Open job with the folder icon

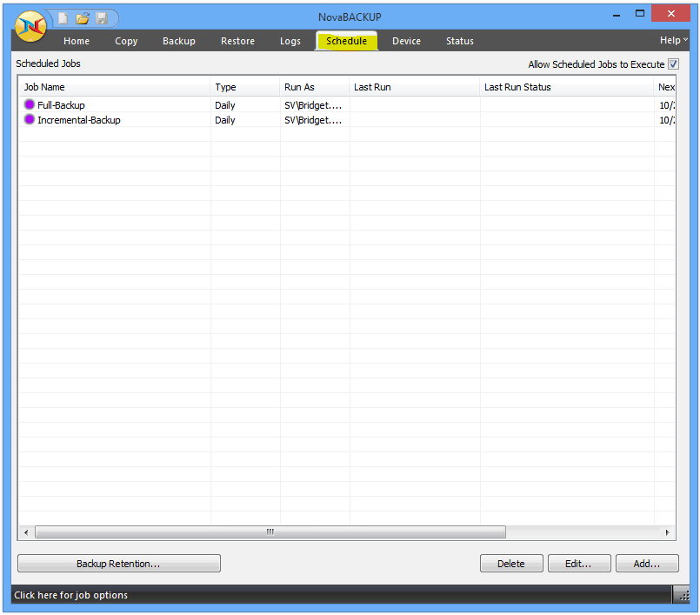(x=83, y=18)
